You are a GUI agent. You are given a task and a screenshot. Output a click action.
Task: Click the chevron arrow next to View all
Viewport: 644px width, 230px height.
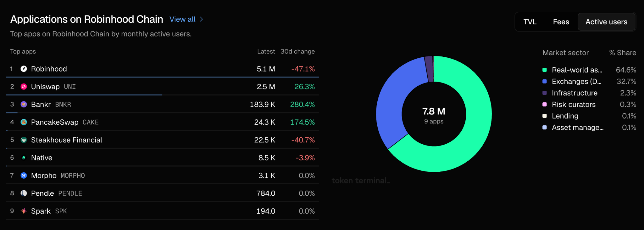pyautogui.click(x=202, y=19)
